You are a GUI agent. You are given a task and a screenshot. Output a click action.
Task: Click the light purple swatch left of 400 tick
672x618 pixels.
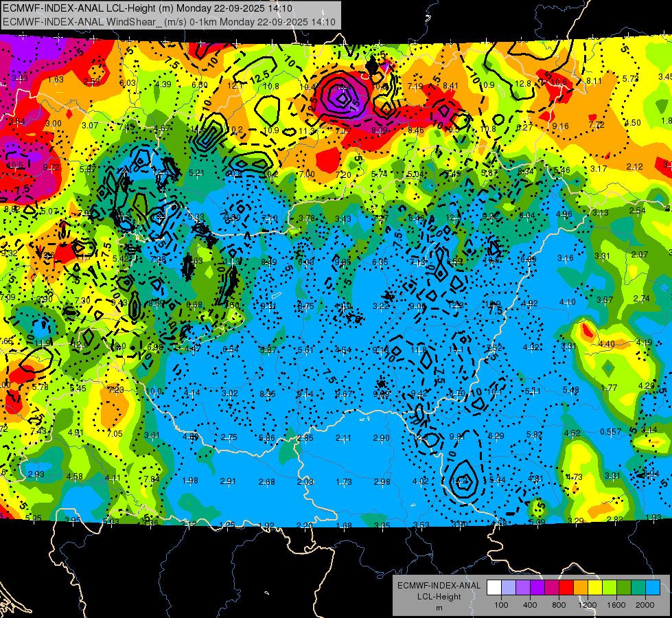523,588
